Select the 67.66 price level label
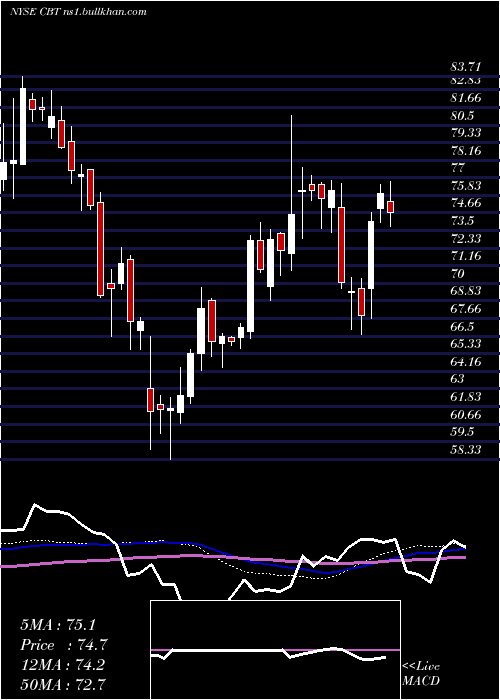 click(x=466, y=308)
